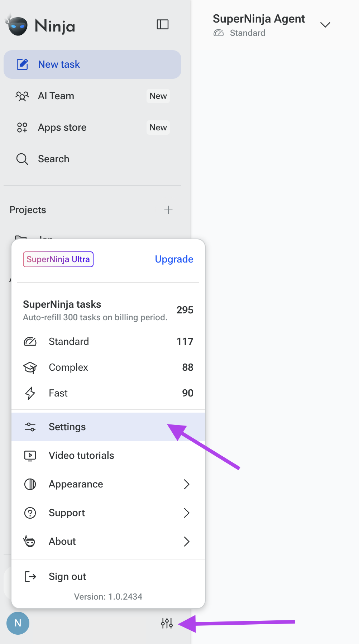Click the New badge beside AI Team
This screenshot has height=644, width=359.
[x=158, y=96]
